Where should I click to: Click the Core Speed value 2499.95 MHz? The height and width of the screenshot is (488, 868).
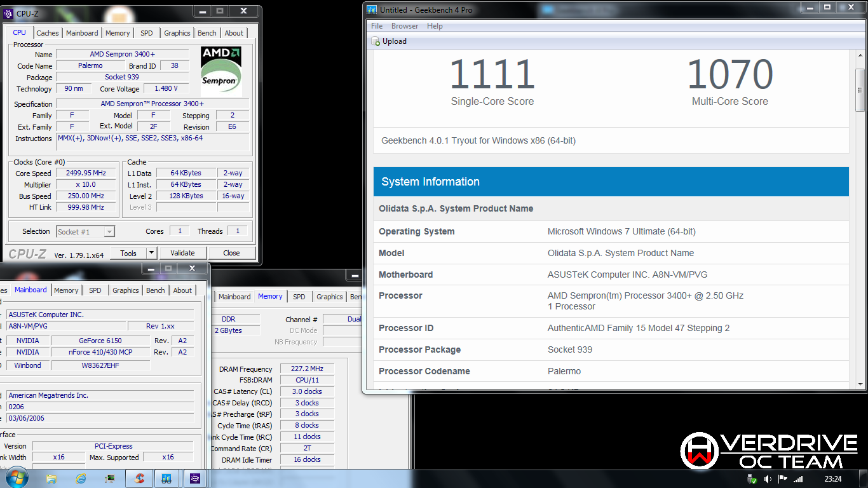(86, 173)
